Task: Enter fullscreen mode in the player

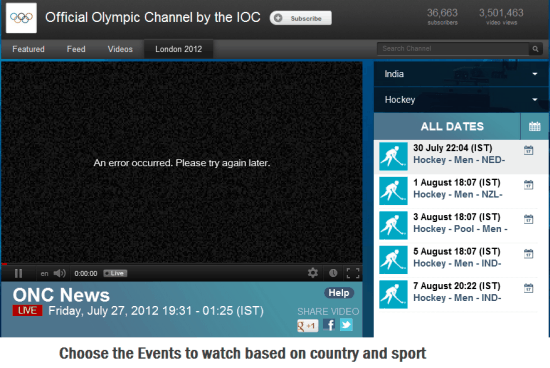Action: pyautogui.click(x=353, y=273)
